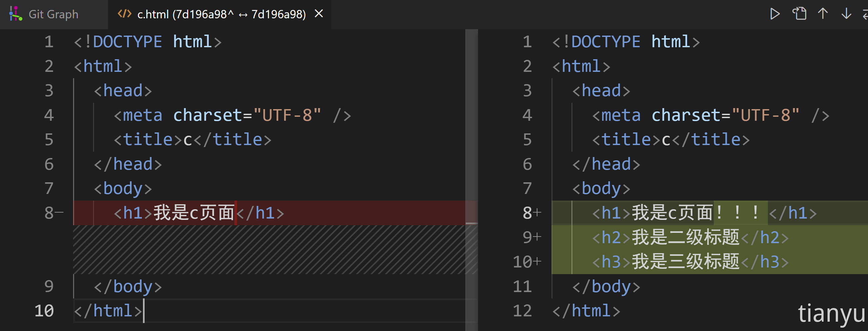
Task: Click line number 12 in right pane
Action: (522, 311)
